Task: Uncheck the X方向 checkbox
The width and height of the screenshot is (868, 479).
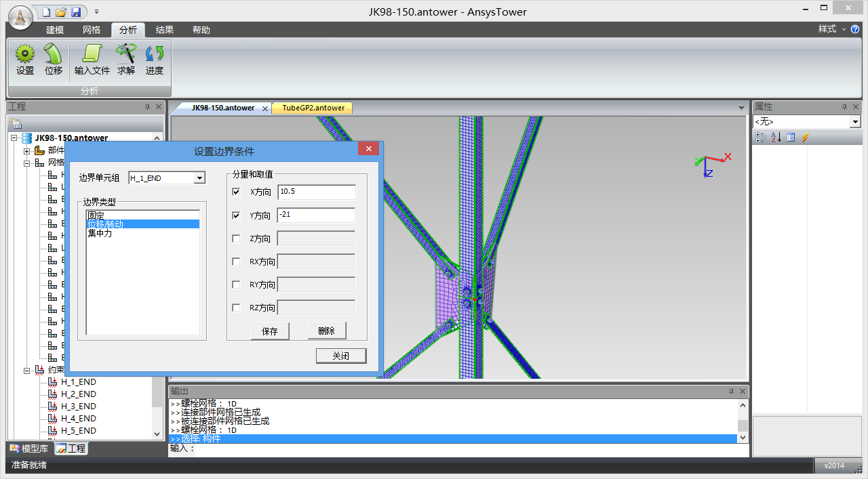Action: pos(236,192)
